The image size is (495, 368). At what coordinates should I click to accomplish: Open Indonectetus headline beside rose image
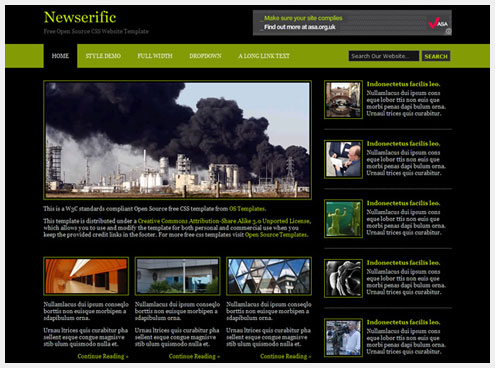pos(403,263)
